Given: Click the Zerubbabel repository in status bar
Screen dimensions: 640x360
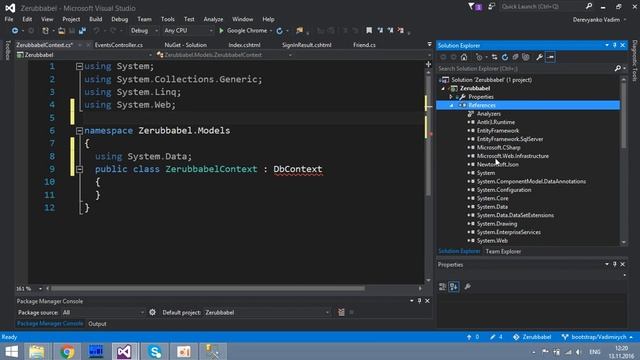Looking at the screenshot, I should 532,337.
